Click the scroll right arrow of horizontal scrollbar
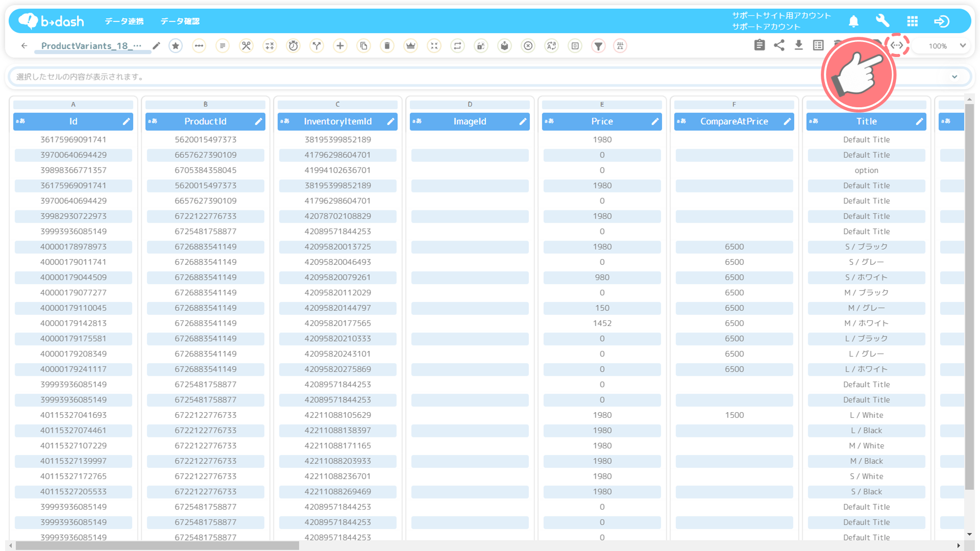 [x=958, y=546]
